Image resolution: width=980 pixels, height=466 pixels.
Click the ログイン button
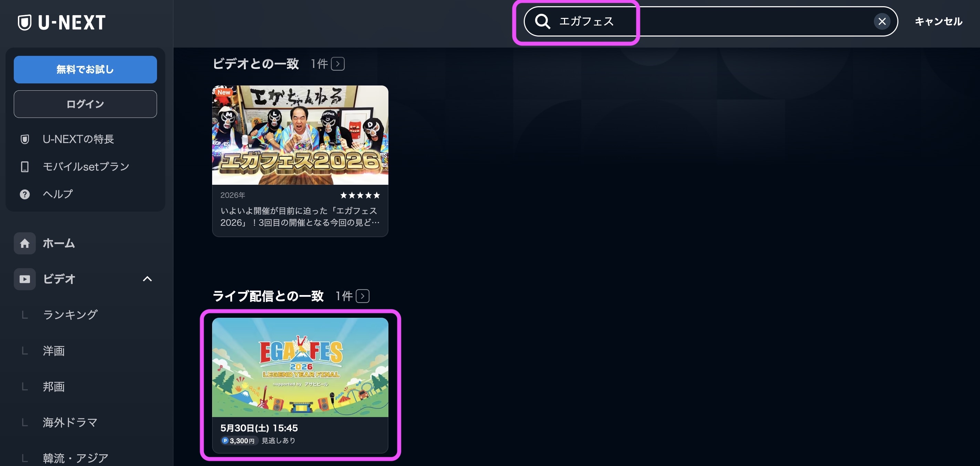pyautogui.click(x=85, y=104)
